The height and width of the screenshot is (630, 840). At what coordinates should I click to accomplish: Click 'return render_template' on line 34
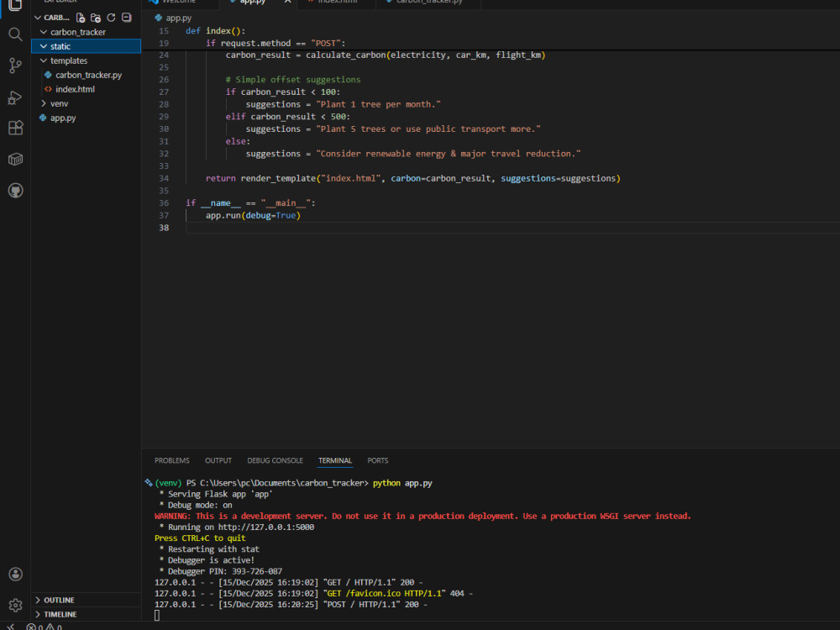[261, 178]
